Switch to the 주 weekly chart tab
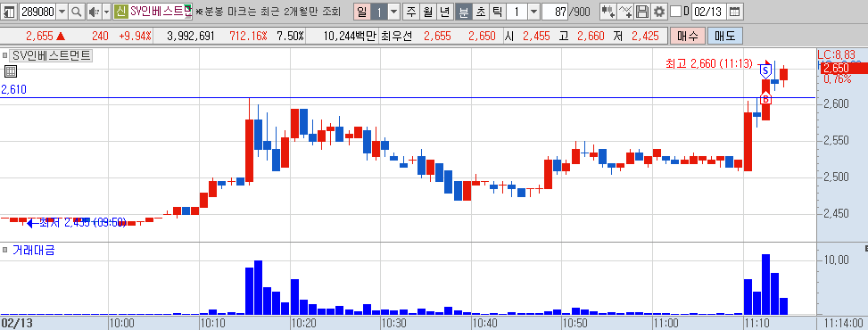The width and height of the screenshot is (868, 330). click(x=410, y=11)
